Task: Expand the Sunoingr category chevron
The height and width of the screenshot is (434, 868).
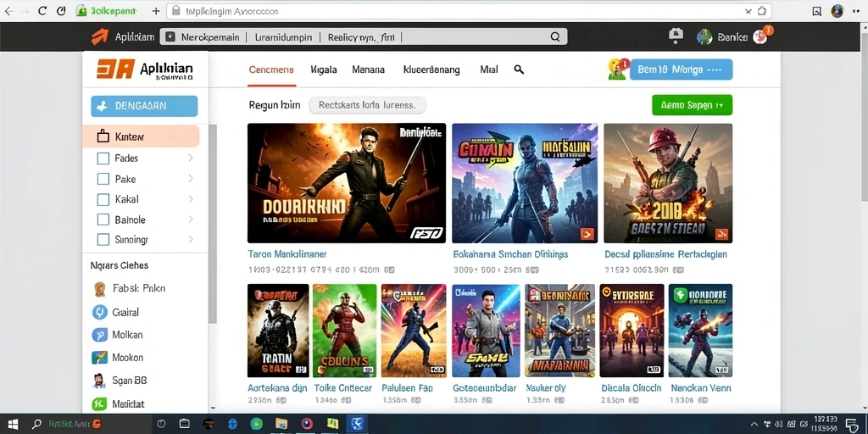Action: pyautogui.click(x=191, y=240)
